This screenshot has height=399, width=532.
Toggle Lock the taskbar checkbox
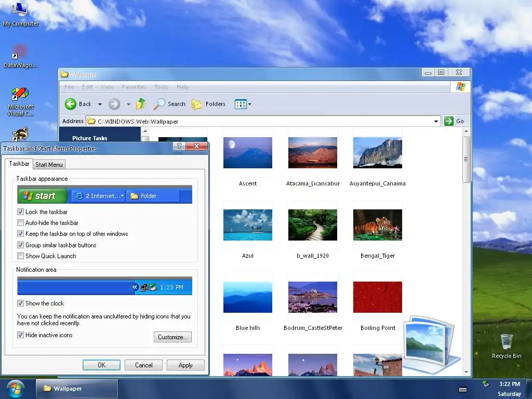point(20,212)
